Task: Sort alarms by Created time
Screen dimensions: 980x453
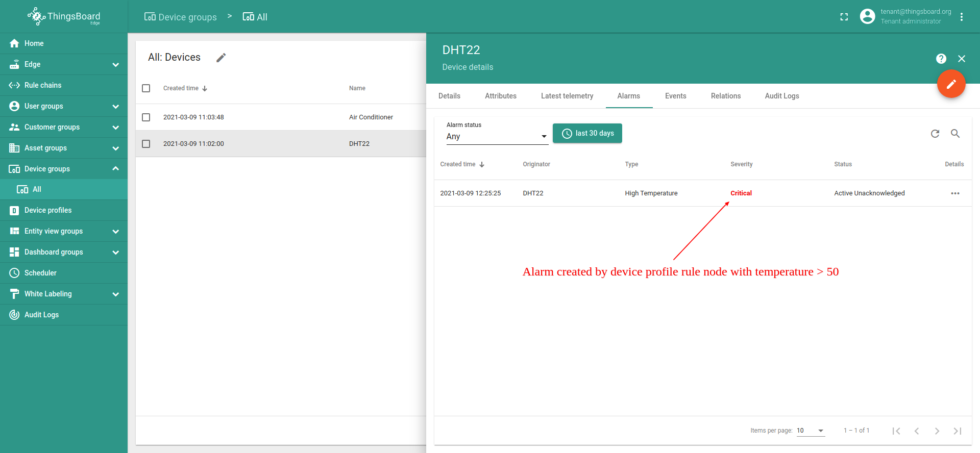Action: [462, 164]
